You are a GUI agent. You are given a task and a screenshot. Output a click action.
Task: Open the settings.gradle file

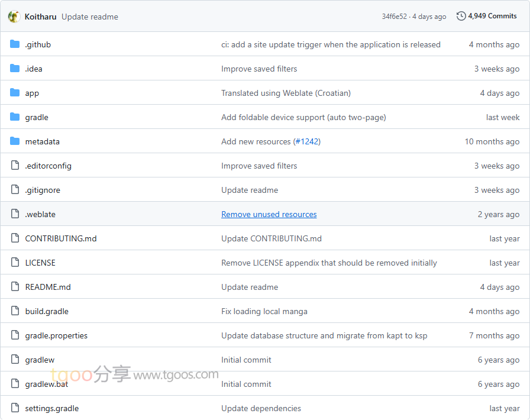(52, 408)
